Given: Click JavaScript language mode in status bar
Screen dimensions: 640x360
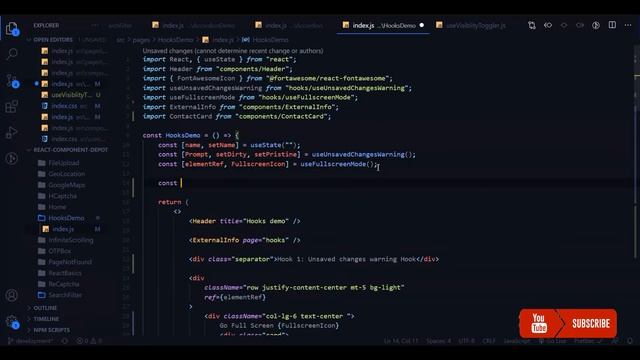Looking at the screenshot, I should point(516,341).
